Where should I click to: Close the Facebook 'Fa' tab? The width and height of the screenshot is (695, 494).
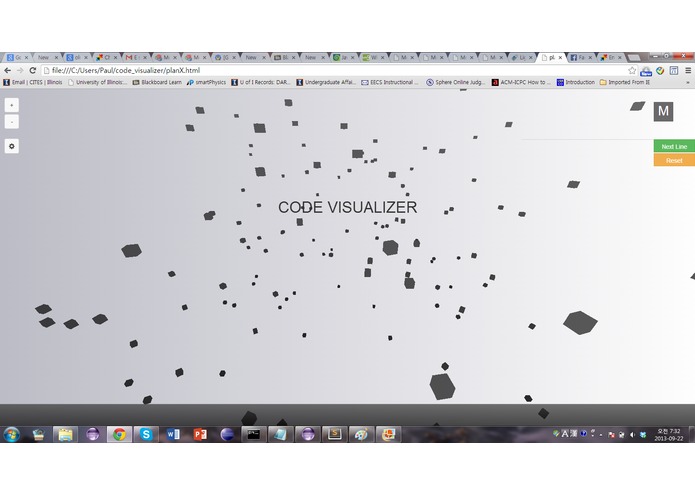click(590, 58)
